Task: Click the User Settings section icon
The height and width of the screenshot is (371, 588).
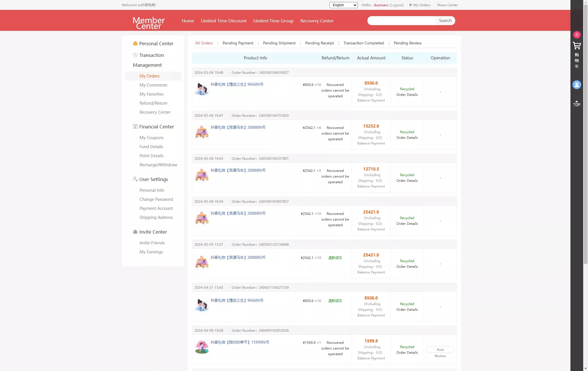Action: pos(135,179)
